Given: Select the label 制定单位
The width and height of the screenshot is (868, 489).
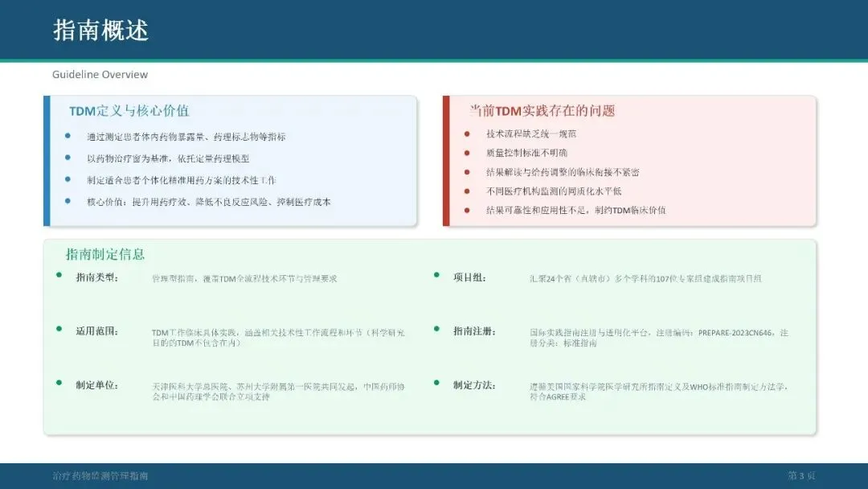Looking at the screenshot, I should click(97, 385).
